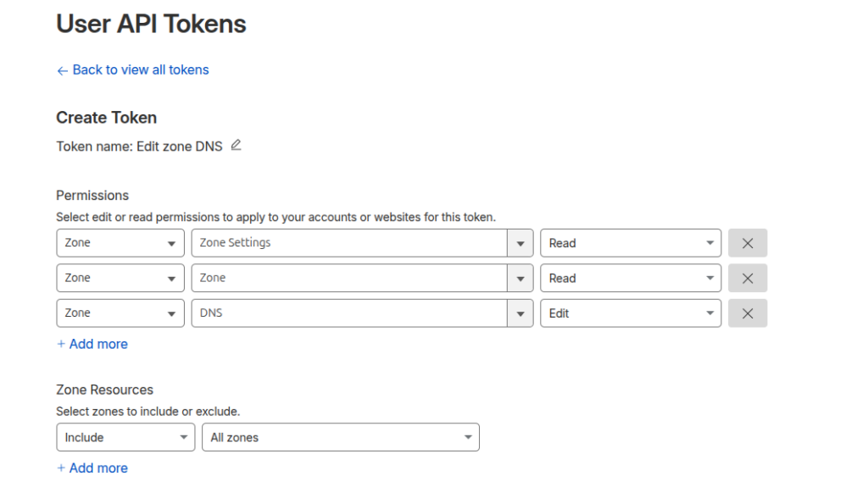Click the Zone permission field in second row
This screenshot has width=868, height=498.
[x=348, y=278]
